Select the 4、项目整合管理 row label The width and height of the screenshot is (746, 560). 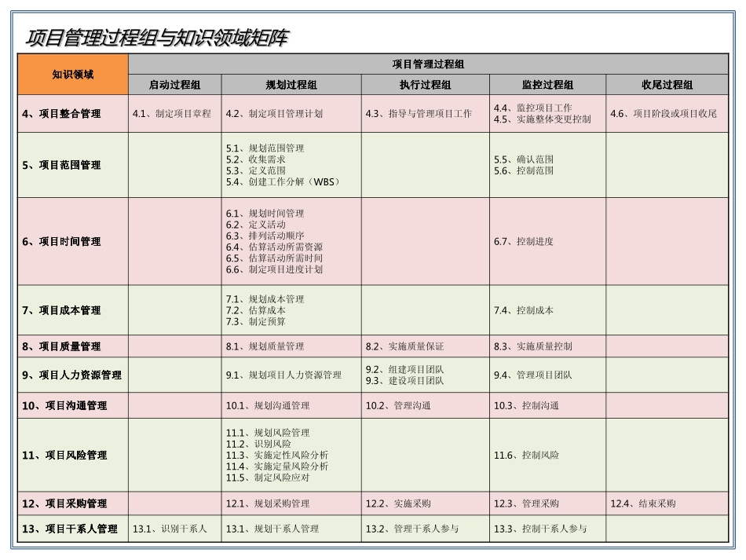(63, 113)
